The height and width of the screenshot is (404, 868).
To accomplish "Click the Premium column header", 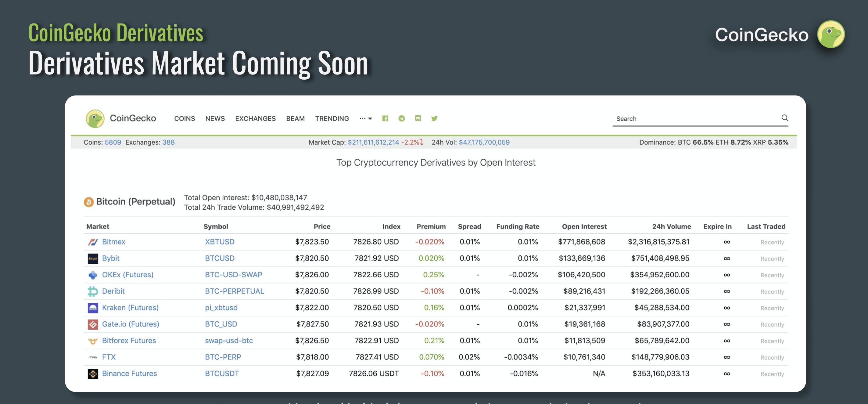I will [x=431, y=227].
